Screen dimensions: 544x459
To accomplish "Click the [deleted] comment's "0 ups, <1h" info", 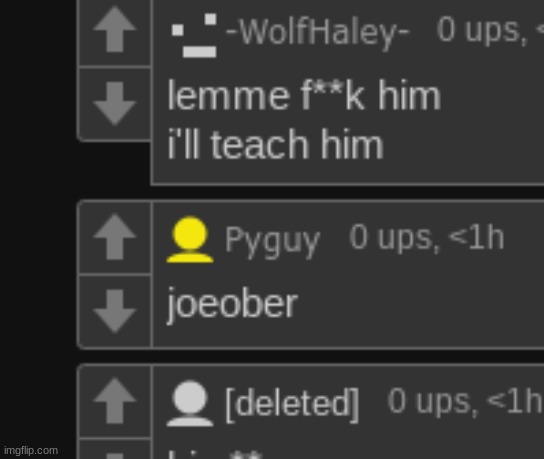I will point(465,401).
